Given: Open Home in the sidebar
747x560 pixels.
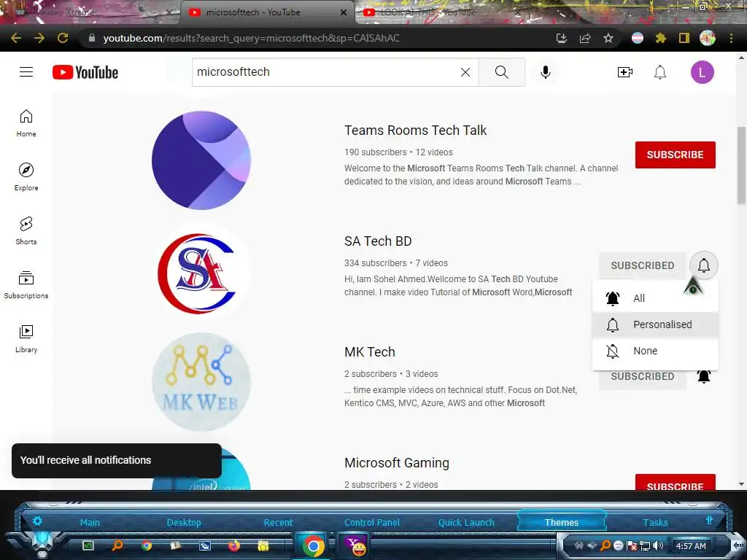Looking at the screenshot, I should [x=26, y=123].
